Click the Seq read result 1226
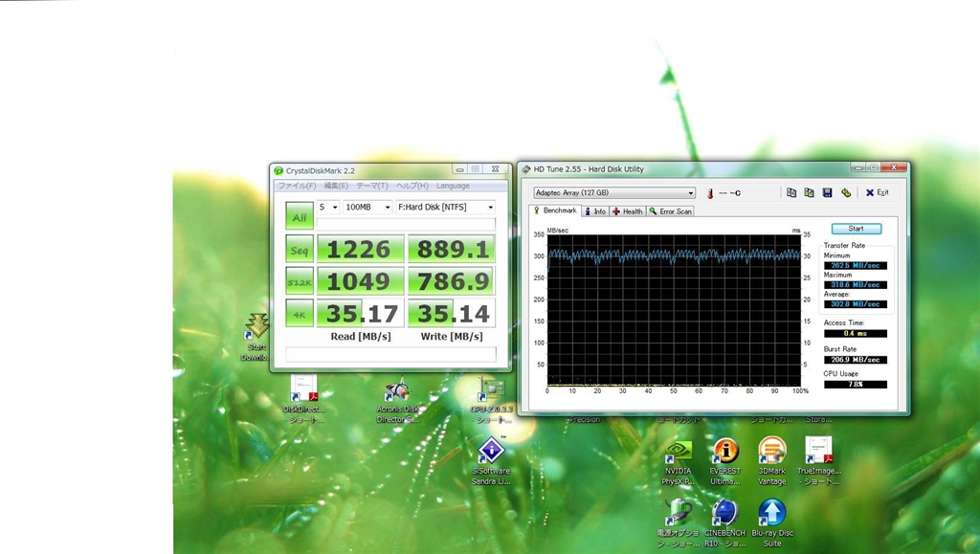This screenshot has height=554, width=980. point(361,249)
